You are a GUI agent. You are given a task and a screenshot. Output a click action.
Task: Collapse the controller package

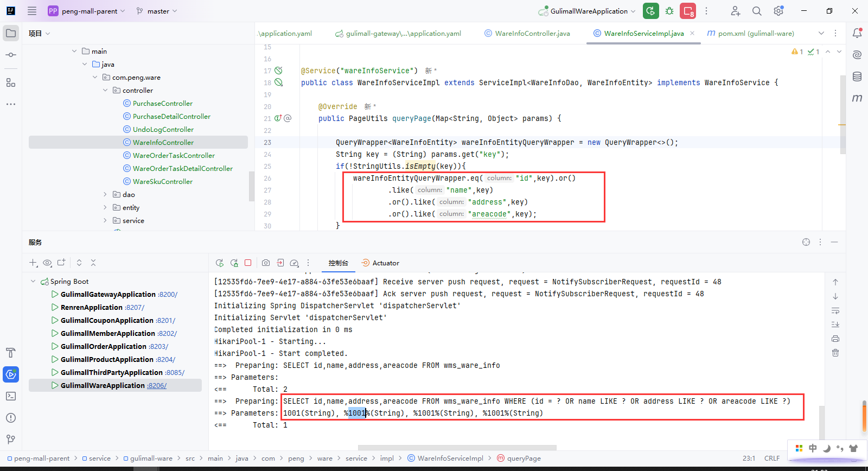click(105, 90)
